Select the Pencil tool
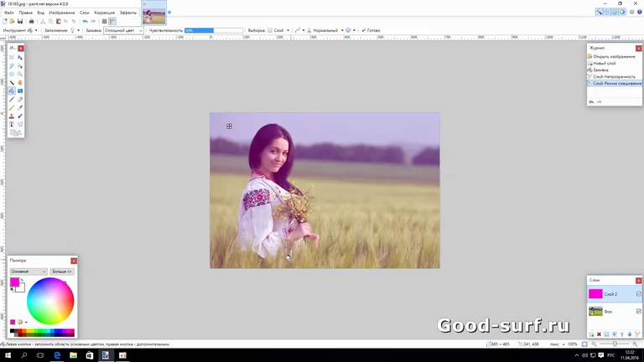644x362 pixels. 12,107
